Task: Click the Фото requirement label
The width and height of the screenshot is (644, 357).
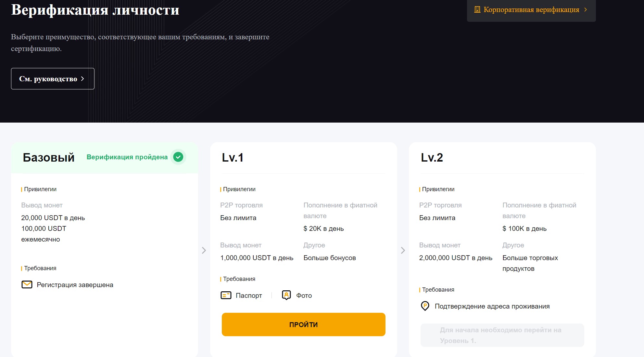Action: click(304, 296)
